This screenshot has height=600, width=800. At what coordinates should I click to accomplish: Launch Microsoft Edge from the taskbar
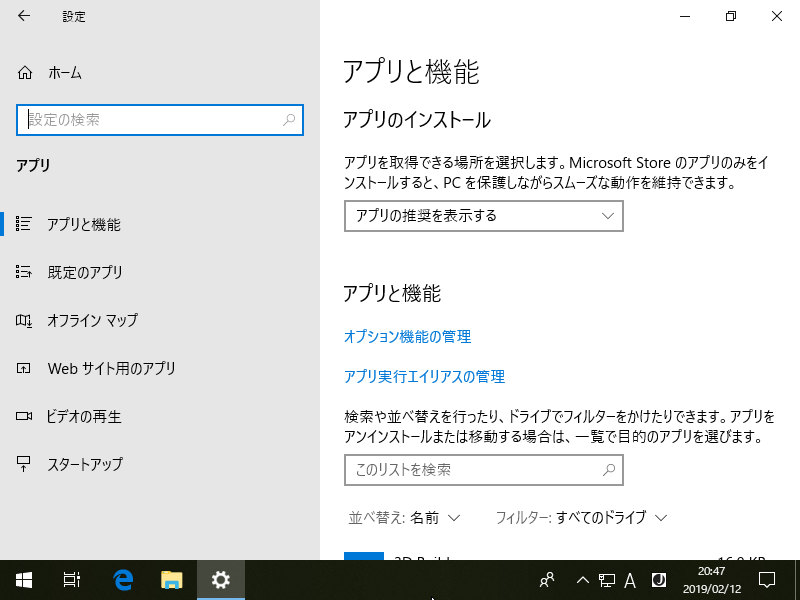point(123,580)
